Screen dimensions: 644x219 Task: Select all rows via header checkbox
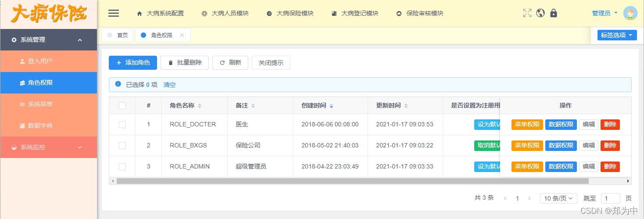[x=122, y=105]
